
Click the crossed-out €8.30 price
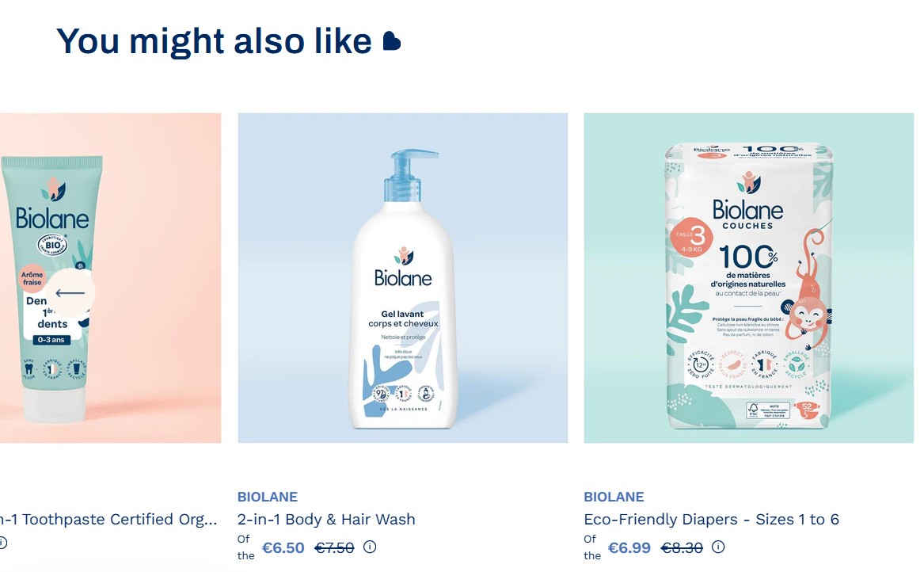pos(682,547)
